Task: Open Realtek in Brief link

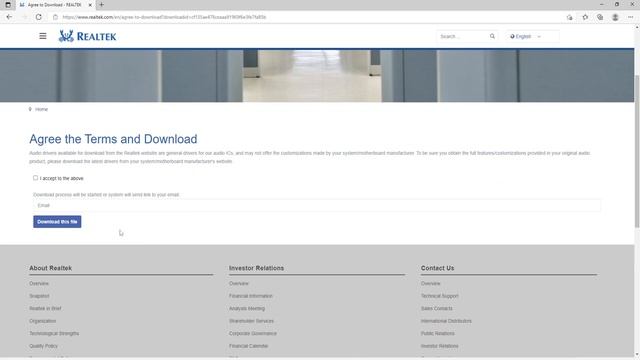Action: 45,309
